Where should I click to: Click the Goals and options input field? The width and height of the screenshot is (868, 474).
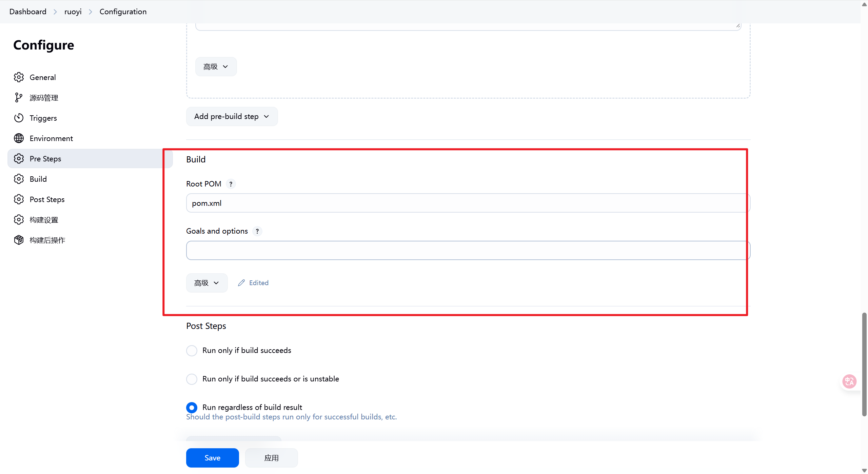pyautogui.click(x=468, y=251)
